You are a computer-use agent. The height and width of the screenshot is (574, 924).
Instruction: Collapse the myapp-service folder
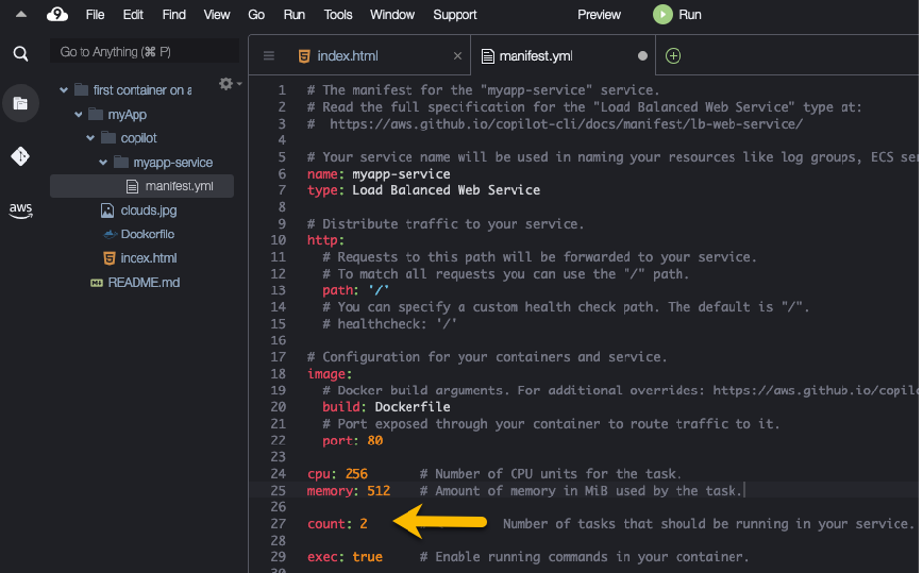[103, 162]
